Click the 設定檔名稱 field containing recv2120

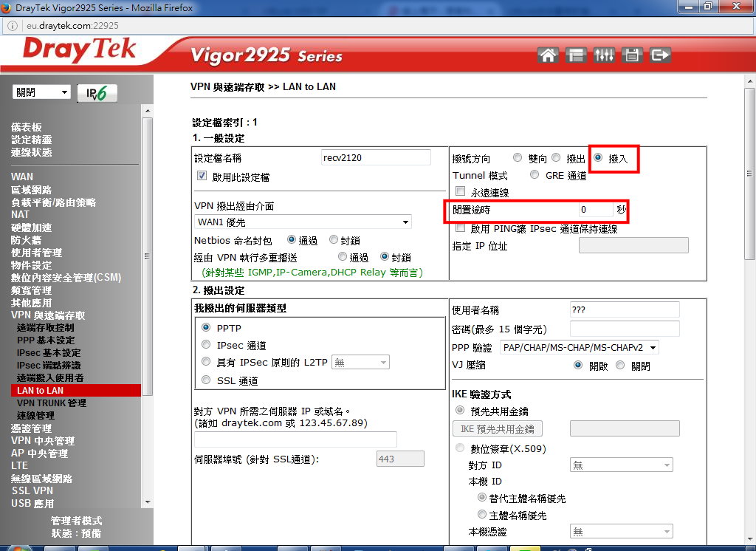coord(376,157)
